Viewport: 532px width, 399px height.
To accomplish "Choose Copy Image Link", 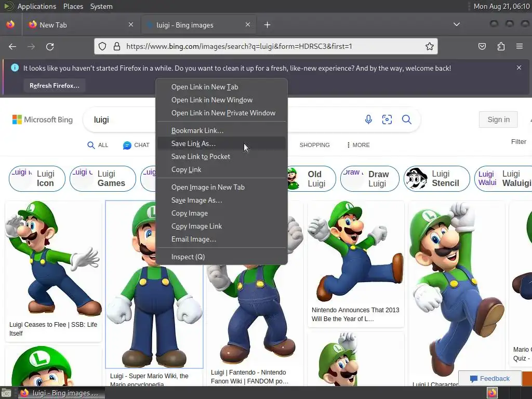I will tap(221, 227).
